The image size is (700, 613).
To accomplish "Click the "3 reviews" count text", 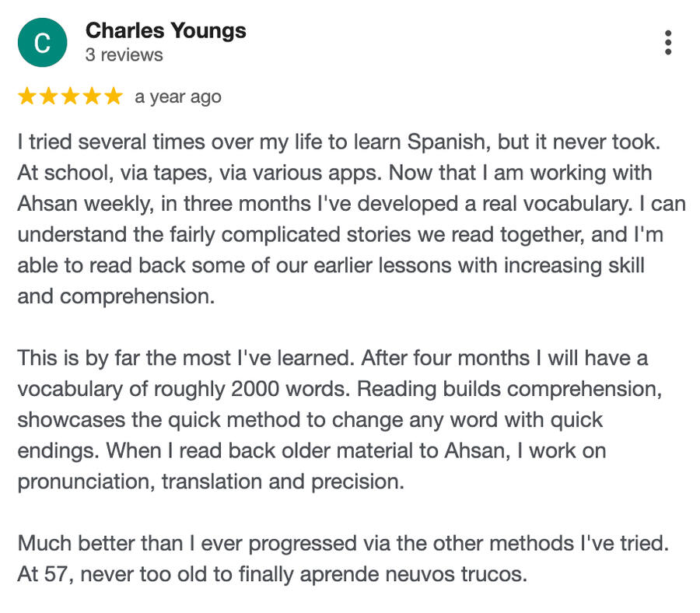I will click(x=124, y=55).
